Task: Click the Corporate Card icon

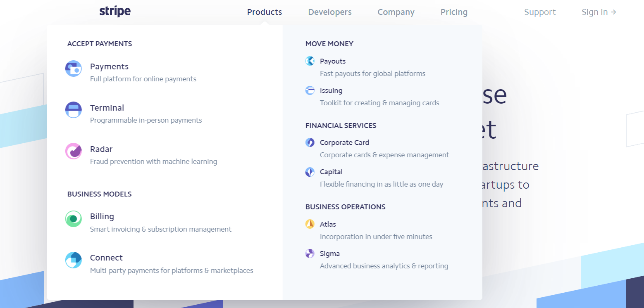Action: pyautogui.click(x=310, y=142)
